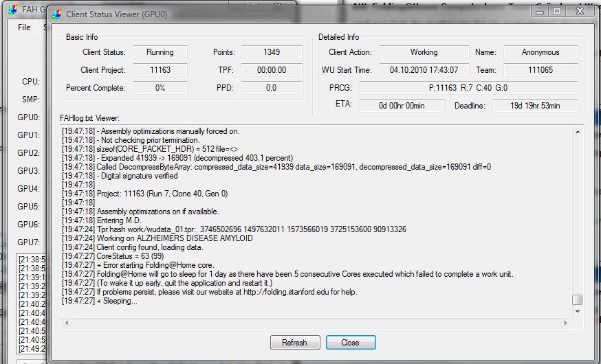Open the File menu in the FAH window
The image size is (601, 364).
click(24, 27)
